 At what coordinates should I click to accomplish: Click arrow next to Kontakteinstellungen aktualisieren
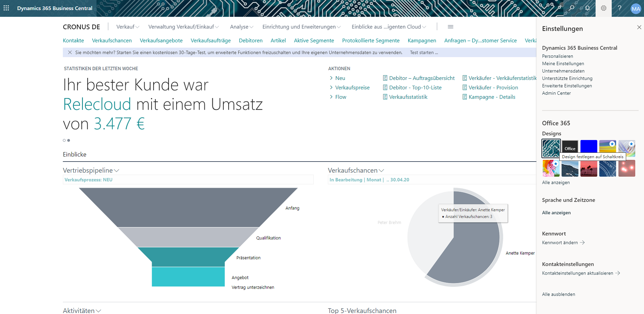pos(618,273)
